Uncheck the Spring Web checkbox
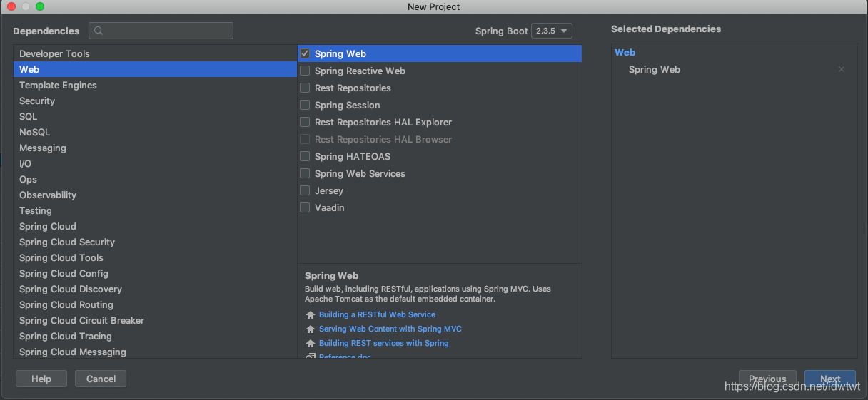The height and width of the screenshot is (400, 868). click(305, 53)
